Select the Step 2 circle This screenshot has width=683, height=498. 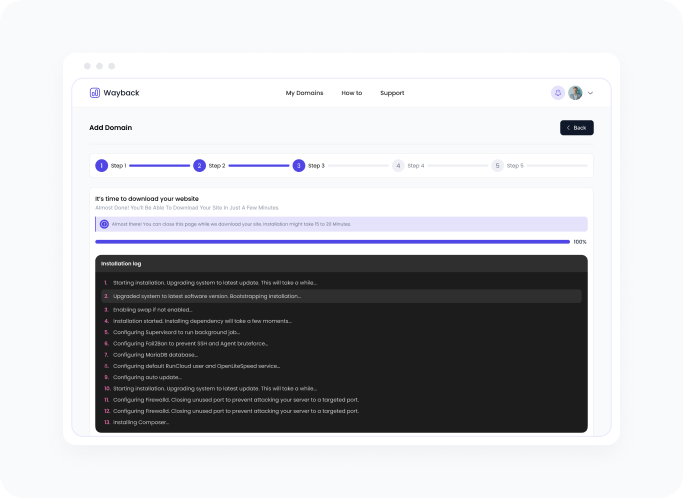click(x=200, y=165)
